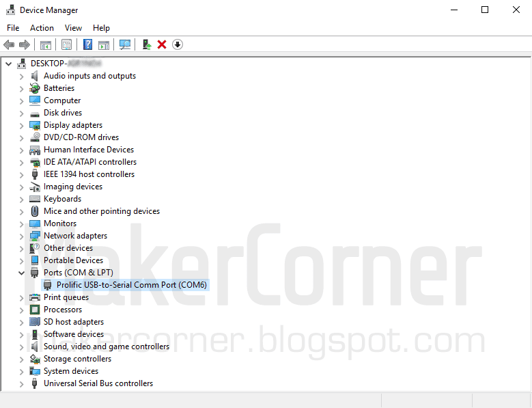The height and width of the screenshot is (408, 532).
Task: Click the Keyboards icon
Action: tap(35, 199)
